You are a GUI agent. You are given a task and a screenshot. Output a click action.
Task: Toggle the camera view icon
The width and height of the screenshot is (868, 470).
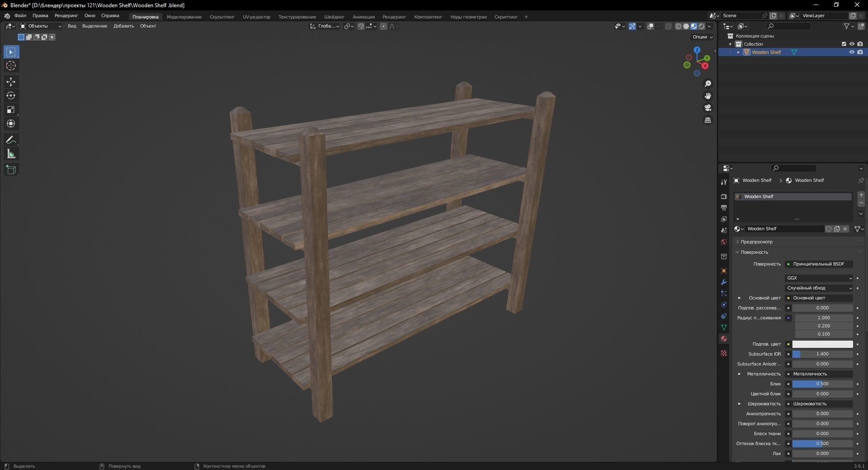[x=708, y=108]
